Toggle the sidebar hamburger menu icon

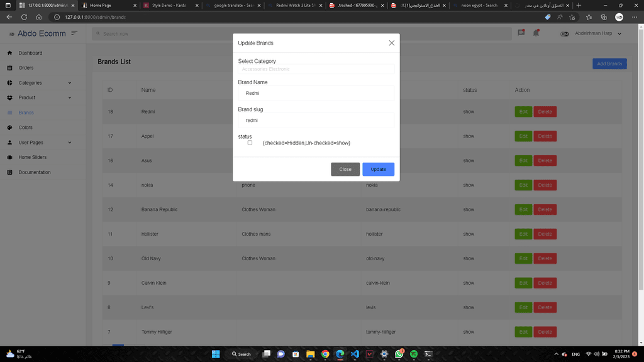coord(74,33)
